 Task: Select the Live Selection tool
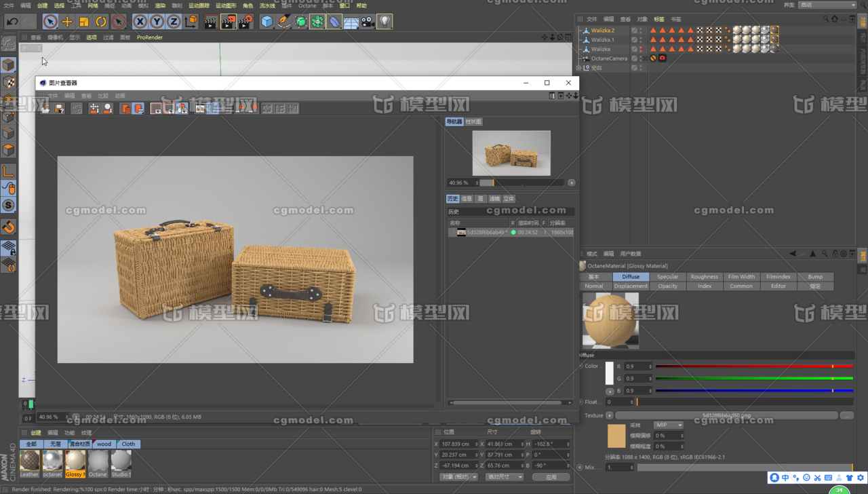tap(50, 22)
